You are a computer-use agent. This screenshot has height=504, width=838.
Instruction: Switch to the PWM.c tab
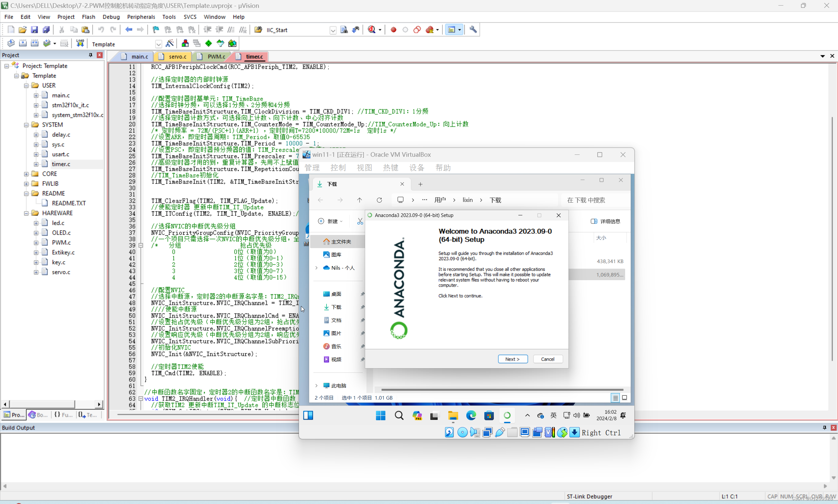212,57
